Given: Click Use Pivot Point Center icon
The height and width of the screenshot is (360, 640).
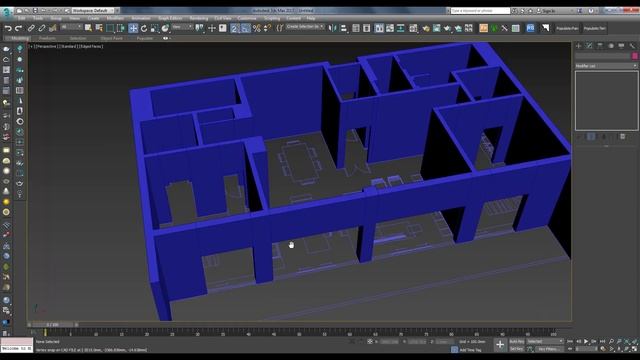Looking at the screenshot, I should pyautogui.click(x=200, y=28).
